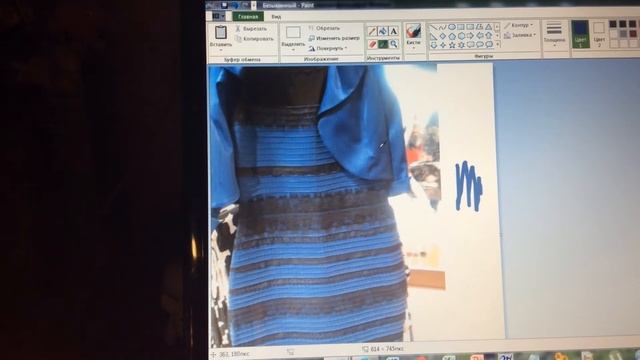Expand the shapes gallery with the More arrow
Image resolution: width=640 pixels, height=360 pixels.
tap(498, 45)
